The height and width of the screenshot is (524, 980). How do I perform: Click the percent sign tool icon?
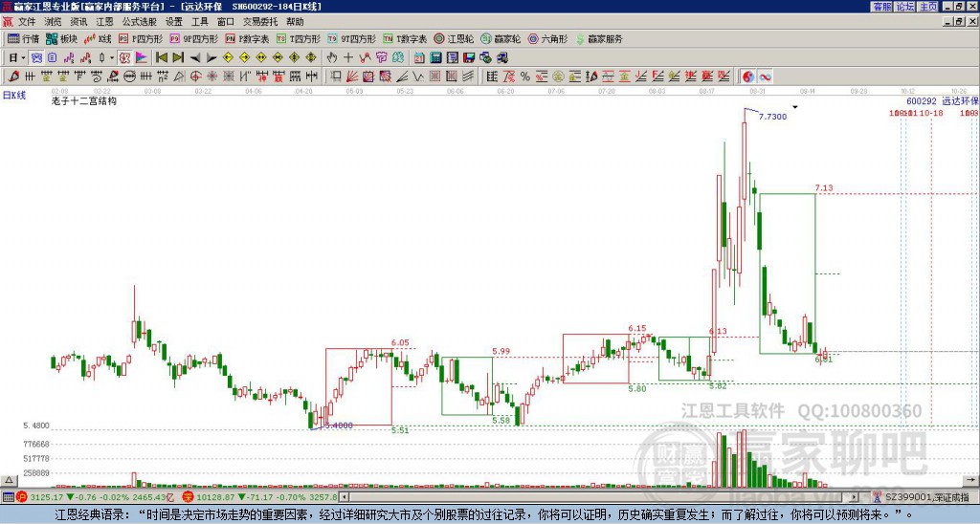tap(525, 76)
